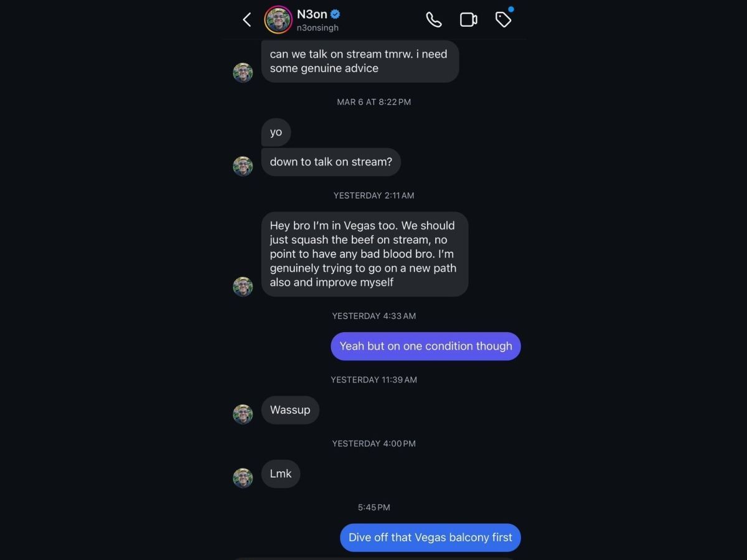This screenshot has height=560, width=747.
Task: Tap avatar beside genuine advice message
Action: pos(243,72)
